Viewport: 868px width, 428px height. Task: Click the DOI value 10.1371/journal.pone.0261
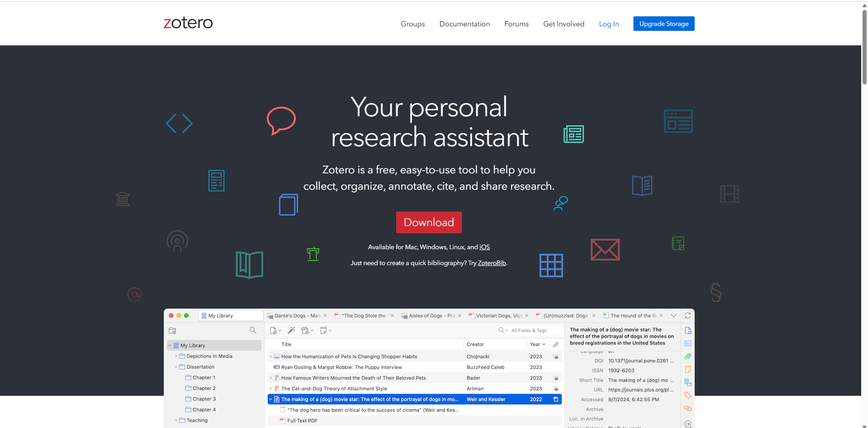point(641,361)
